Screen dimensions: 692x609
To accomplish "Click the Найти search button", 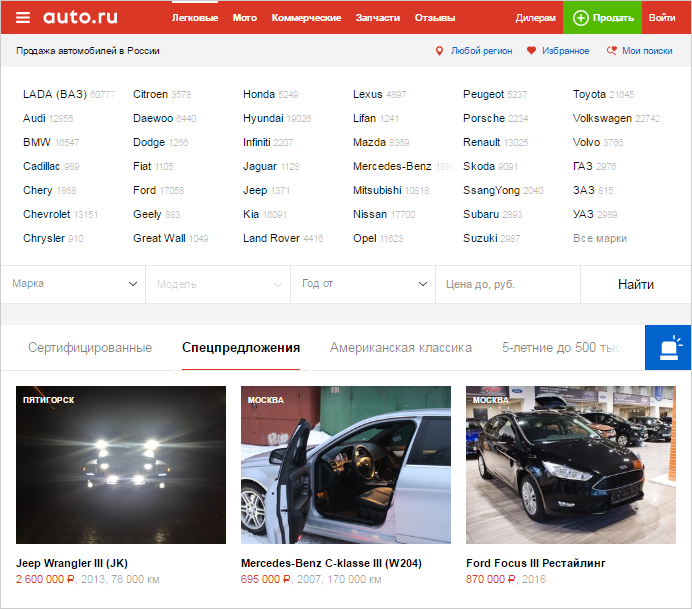I will coord(636,284).
